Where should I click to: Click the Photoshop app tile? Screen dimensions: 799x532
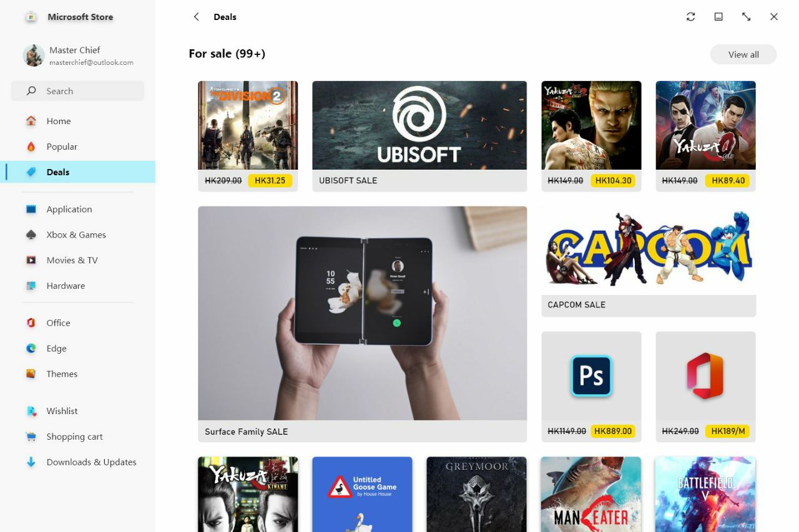pos(591,387)
